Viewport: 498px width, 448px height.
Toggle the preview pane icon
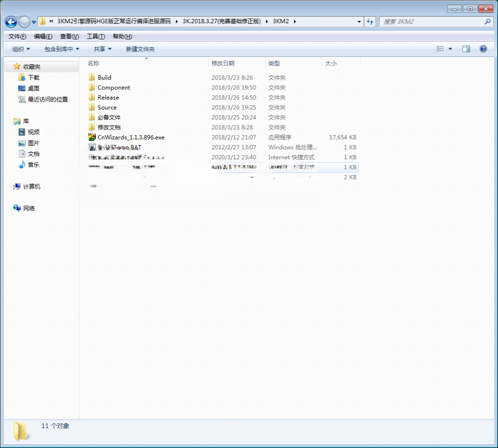[x=466, y=49]
